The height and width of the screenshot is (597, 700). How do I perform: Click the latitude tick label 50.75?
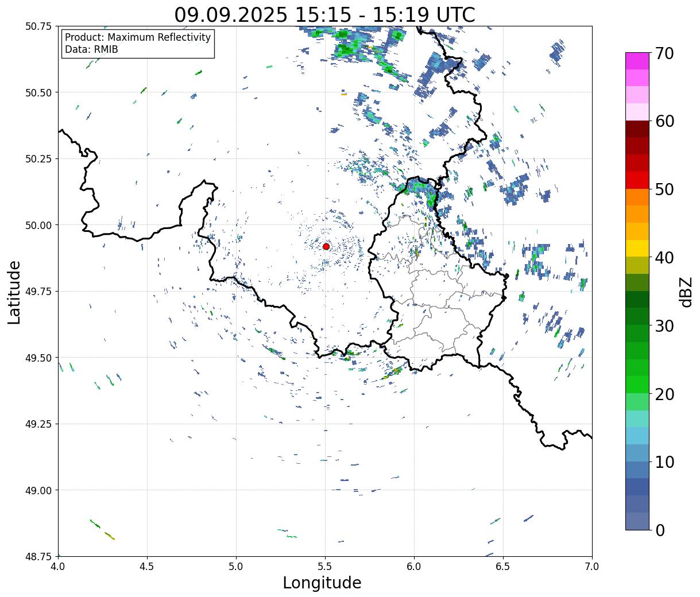point(38,26)
